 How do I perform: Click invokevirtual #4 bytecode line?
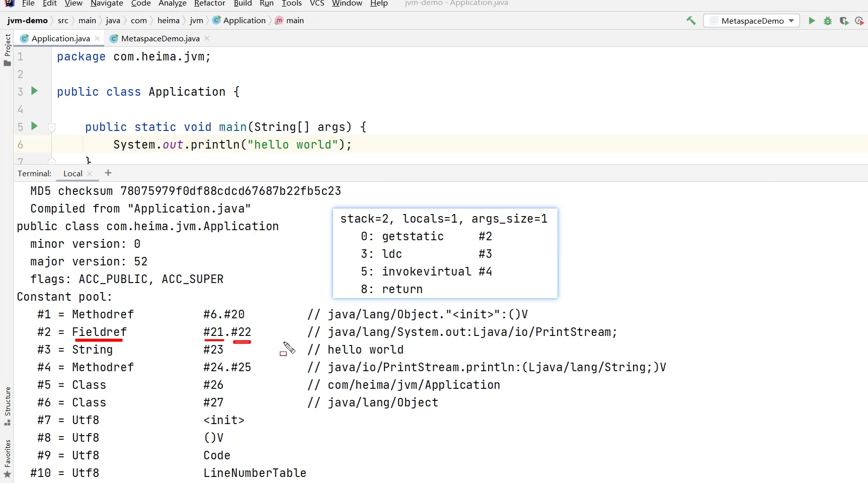(426, 271)
